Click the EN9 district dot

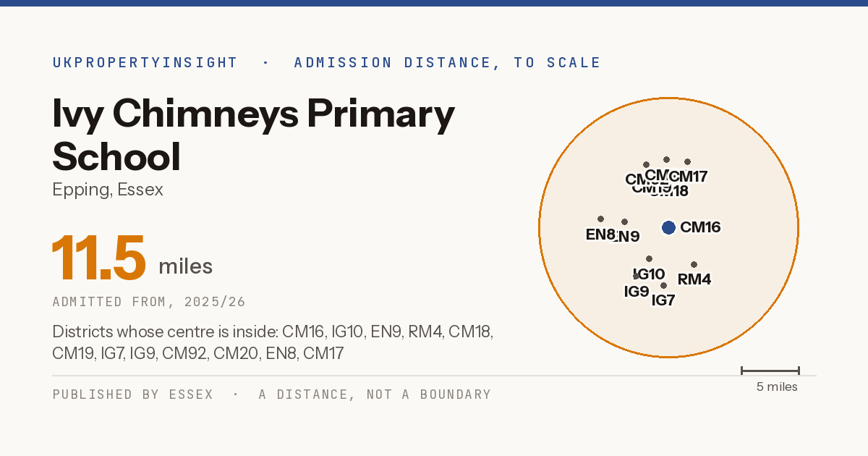(x=624, y=221)
